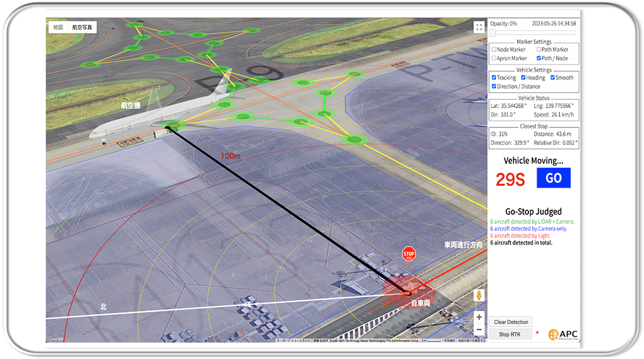Screen dimensions: 644x359
Task: Click the 利用規約 terms link on map footer
Action: coord(450,341)
